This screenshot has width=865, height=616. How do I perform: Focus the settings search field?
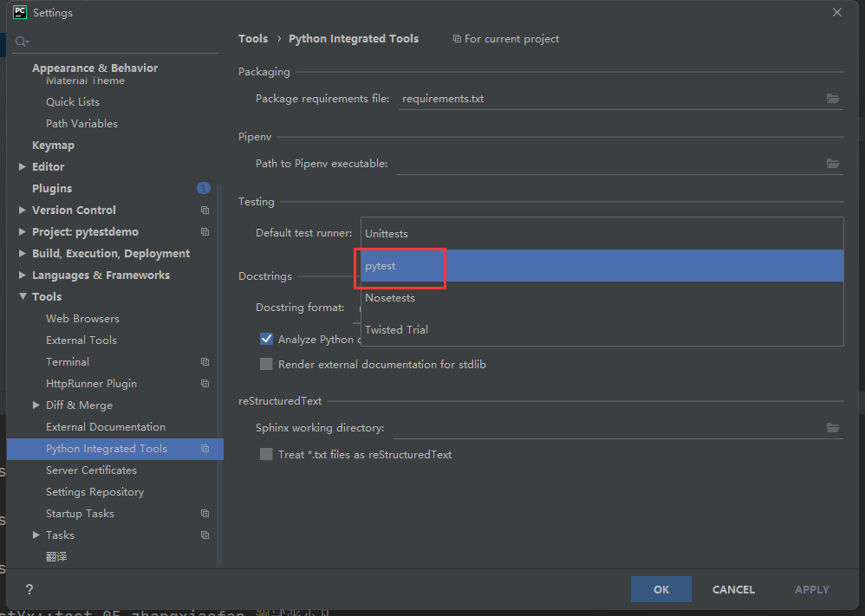[x=115, y=42]
